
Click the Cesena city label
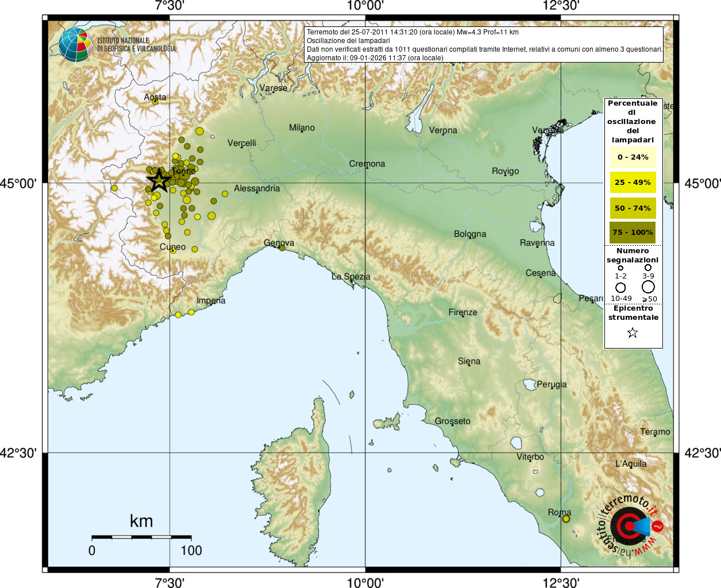click(541, 273)
